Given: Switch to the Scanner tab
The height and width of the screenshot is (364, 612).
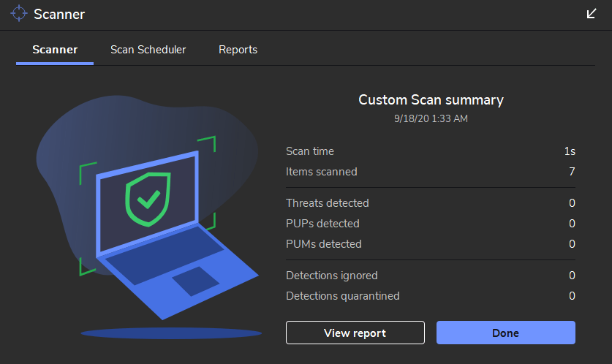Looking at the screenshot, I should click(x=55, y=50).
